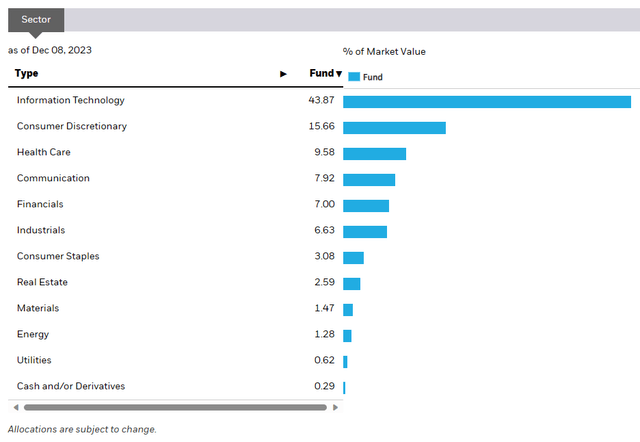Click right arrow of horizontal scrollbar
Viewport: 640px width, 442px height.
click(x=335, y=407)
